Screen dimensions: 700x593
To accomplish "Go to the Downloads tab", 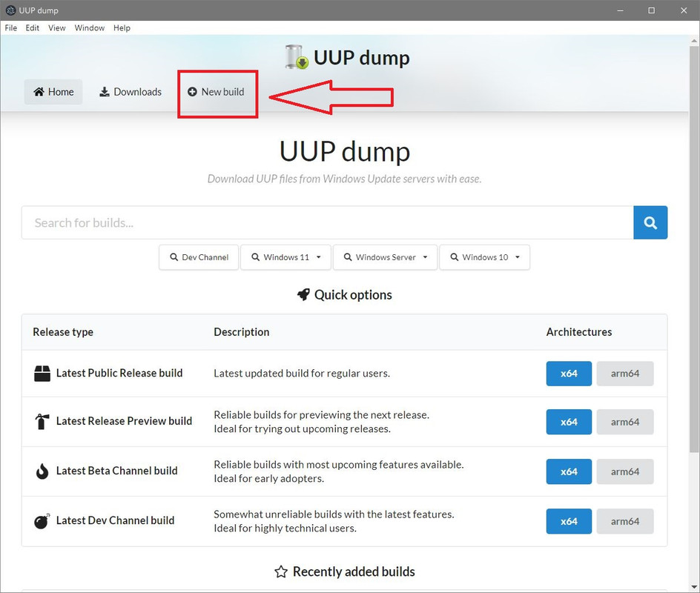I will click(131, 92).
